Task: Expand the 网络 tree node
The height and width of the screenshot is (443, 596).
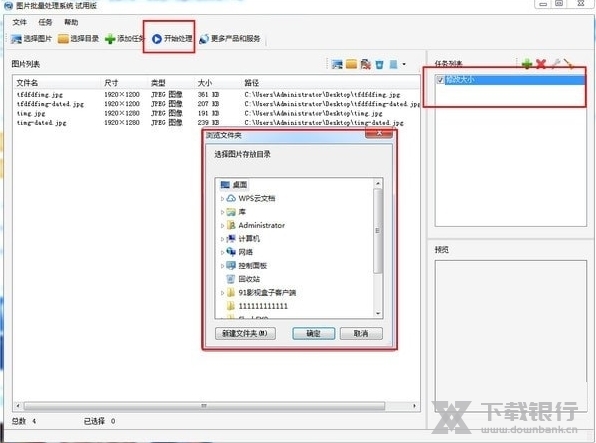Action: pyautogui.click(x=222, y=252)
